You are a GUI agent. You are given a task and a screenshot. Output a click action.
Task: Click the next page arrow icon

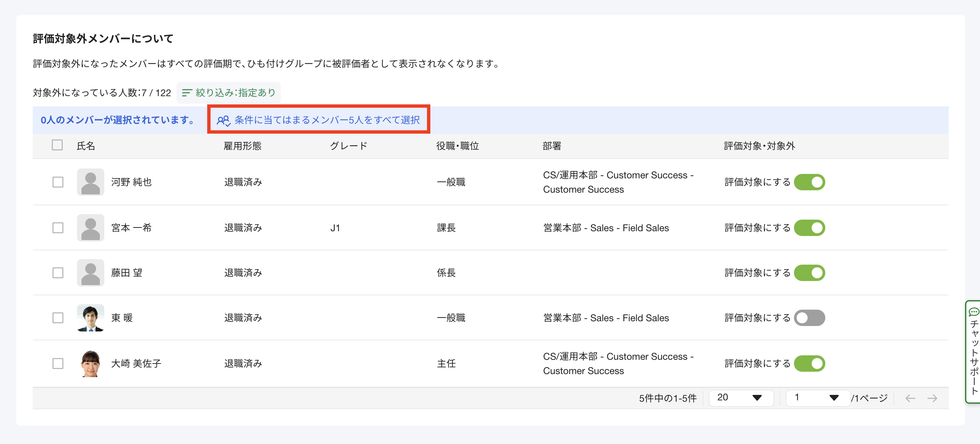(932, 398)
